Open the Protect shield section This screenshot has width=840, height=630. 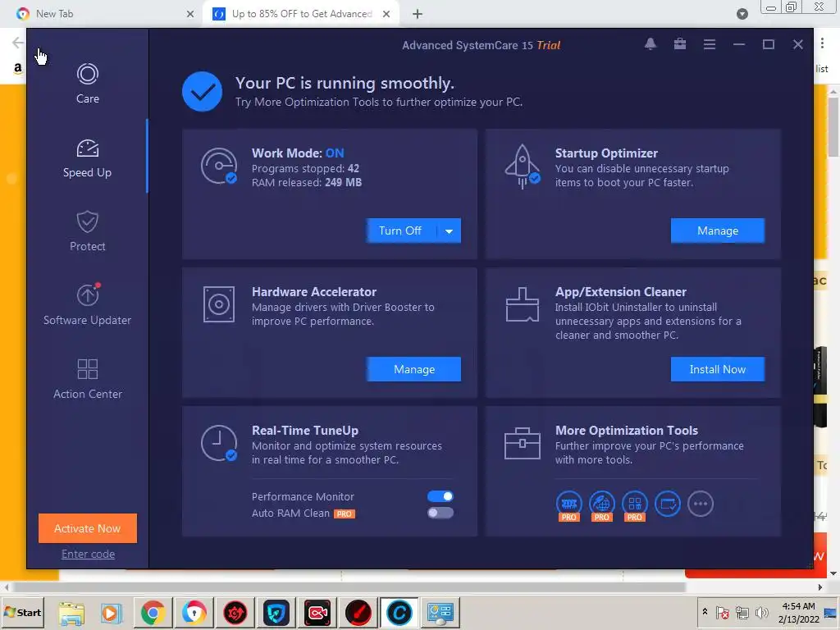pos(87,231)
